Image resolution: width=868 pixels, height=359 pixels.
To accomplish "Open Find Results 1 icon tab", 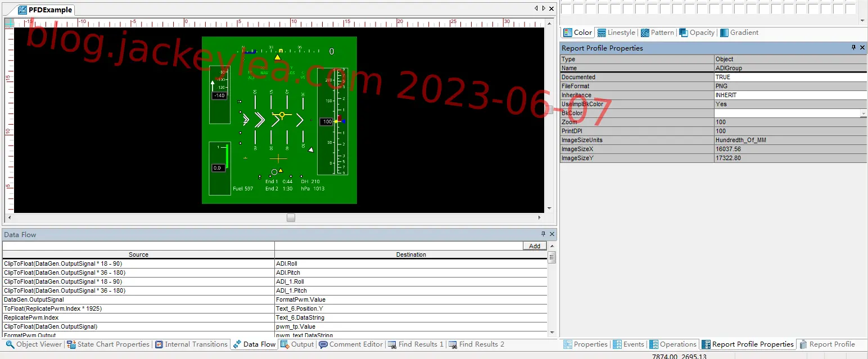I will click(x=392, y=344).
